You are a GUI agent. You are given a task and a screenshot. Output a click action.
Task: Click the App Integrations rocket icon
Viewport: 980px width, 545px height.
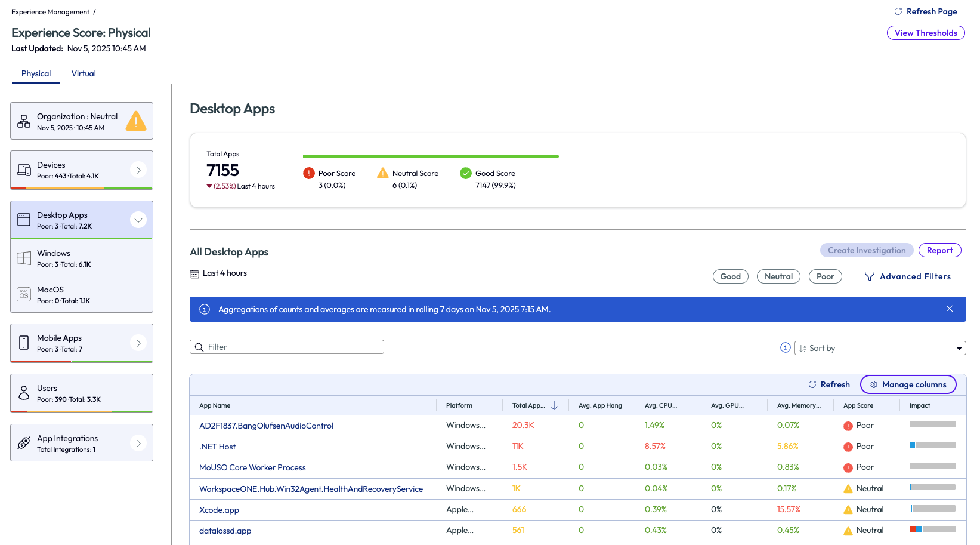tap(24, 443)
